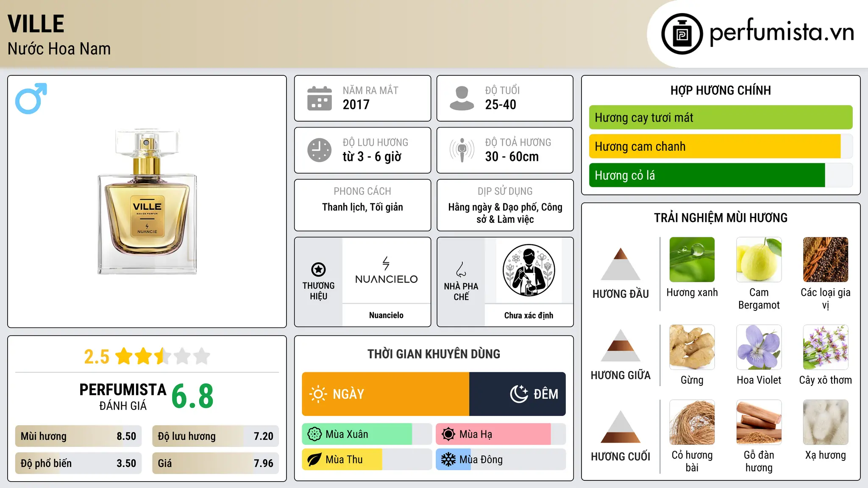Click the 2.5 star rating stars
868x488 pixels.
pos(163,356)
